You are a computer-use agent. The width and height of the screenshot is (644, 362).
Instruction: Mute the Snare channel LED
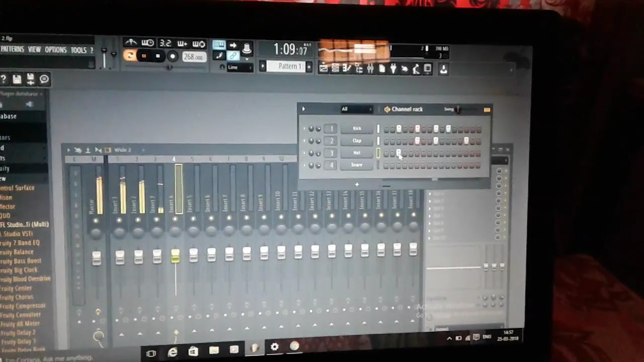304,165
